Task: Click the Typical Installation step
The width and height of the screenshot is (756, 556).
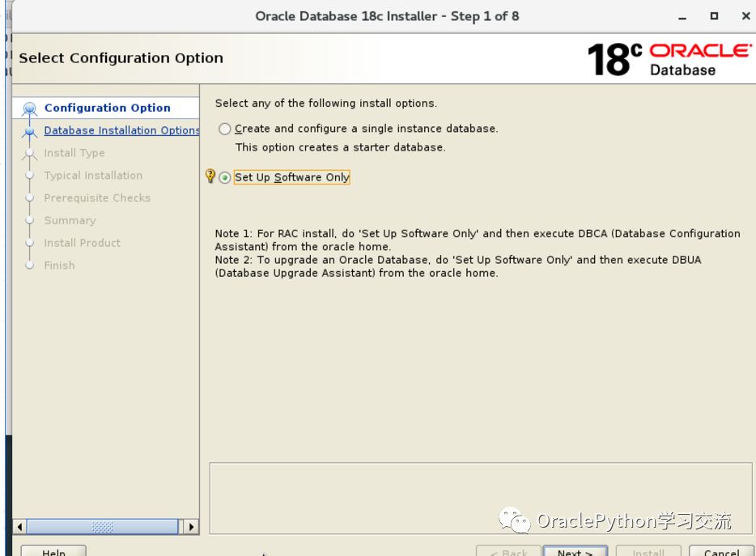Action: 93,176
